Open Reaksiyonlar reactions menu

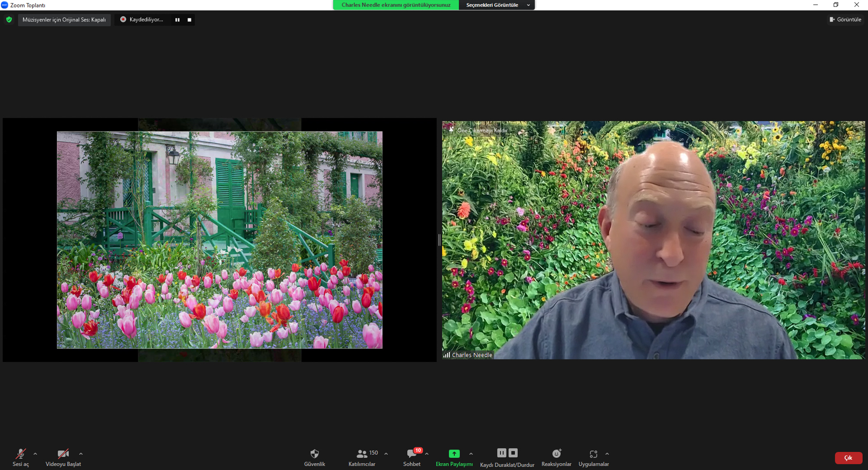click(x=556, y=457)
